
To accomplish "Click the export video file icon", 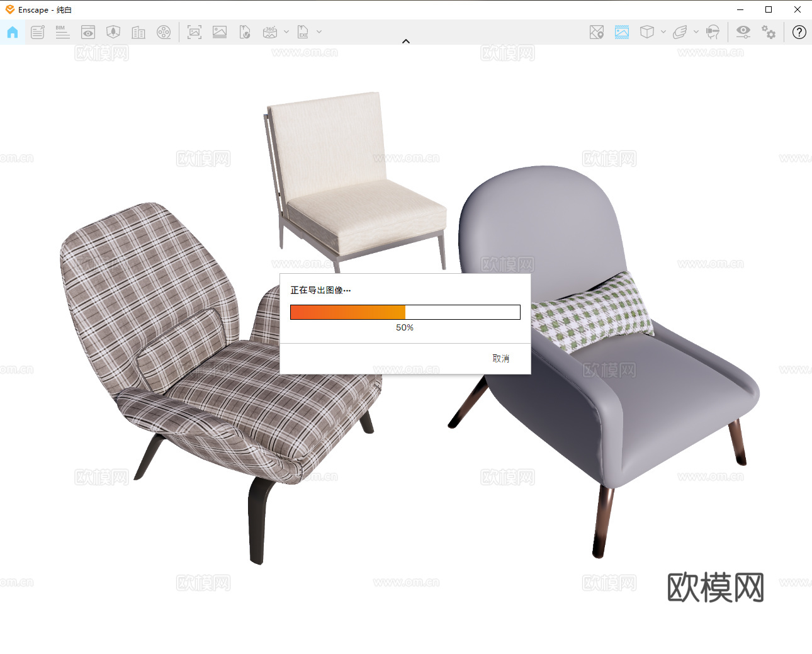I will (x=245, y=32).
